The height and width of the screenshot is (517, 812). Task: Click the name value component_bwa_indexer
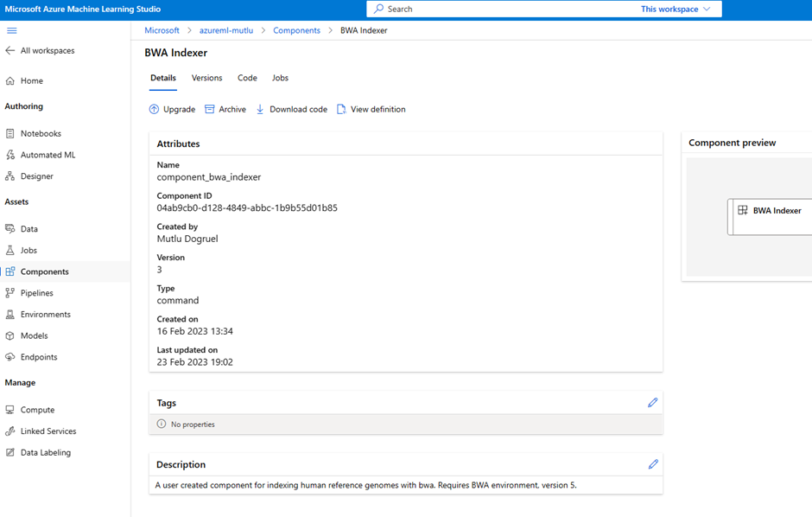[209, 177]
